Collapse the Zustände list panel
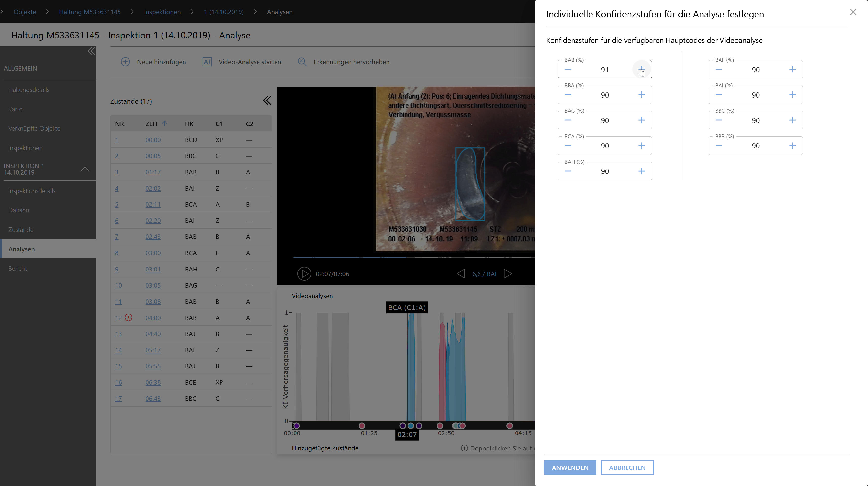Screen dimensions: 868x486 [267, 100]
